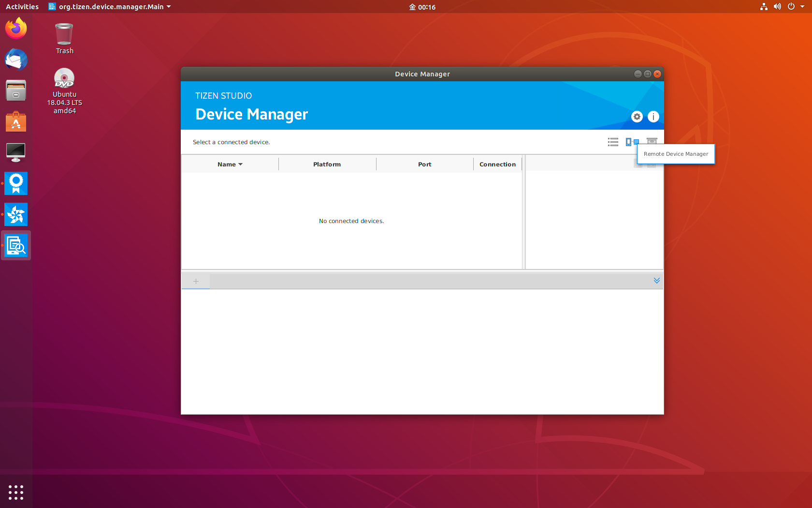Viewport: 812px width, 508px height.
Task: Open the Files manager from the dock
Action: [16, 90]
